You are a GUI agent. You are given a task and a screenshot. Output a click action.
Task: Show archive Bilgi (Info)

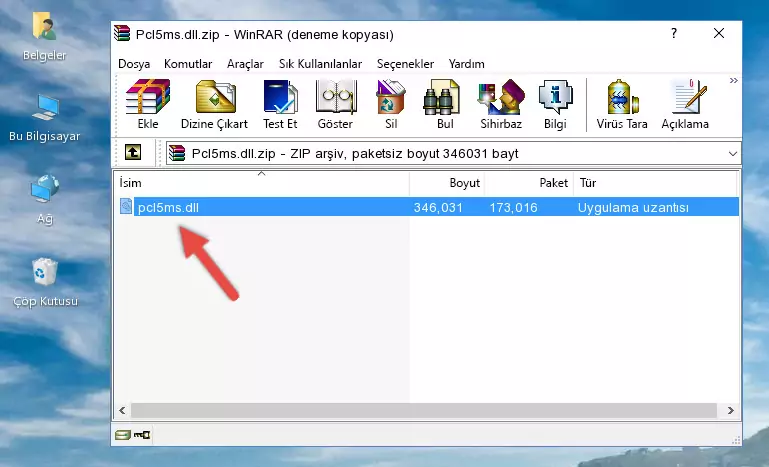(555, 104)
